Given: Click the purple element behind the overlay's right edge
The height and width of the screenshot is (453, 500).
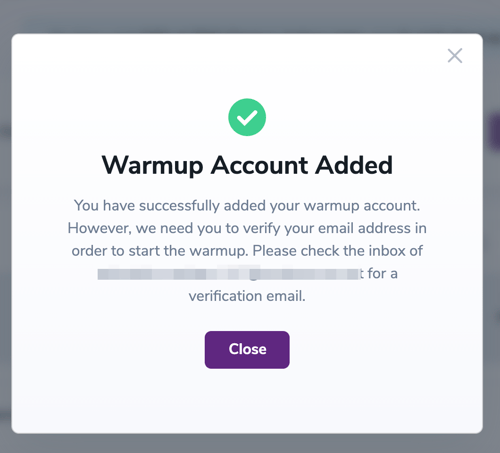Looking at the screenshot, I should coord(494,132).
